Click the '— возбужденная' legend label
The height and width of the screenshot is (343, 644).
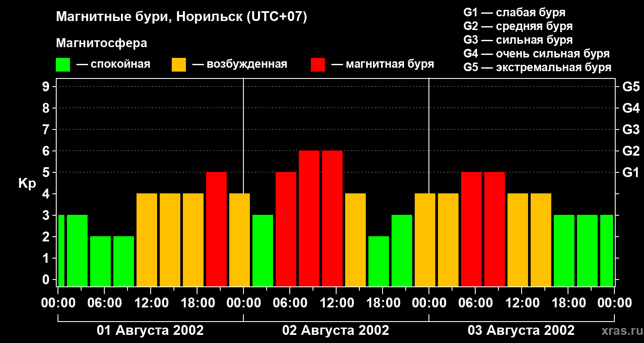coord(240,64)
